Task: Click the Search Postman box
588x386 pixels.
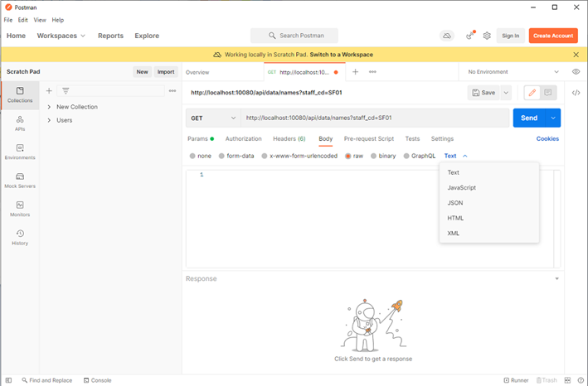Action: pos(294,36)
